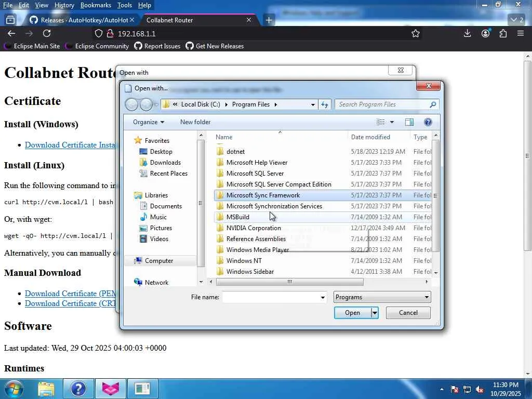Open the Firefox downloads arrow icon
The image size is (532, 399).
point(467,33)
